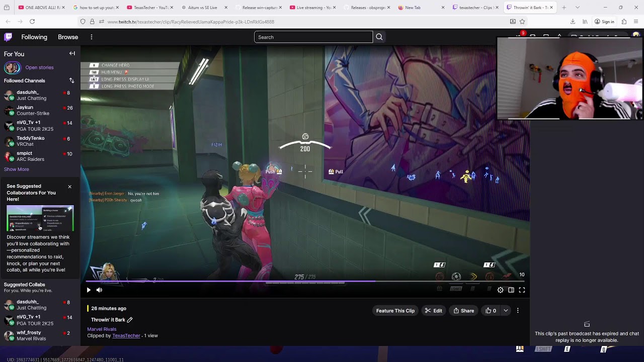Open smplct ARC Raiders channel
The height and width of the screenshot is (362, 644).
click(x=40, y=156)
